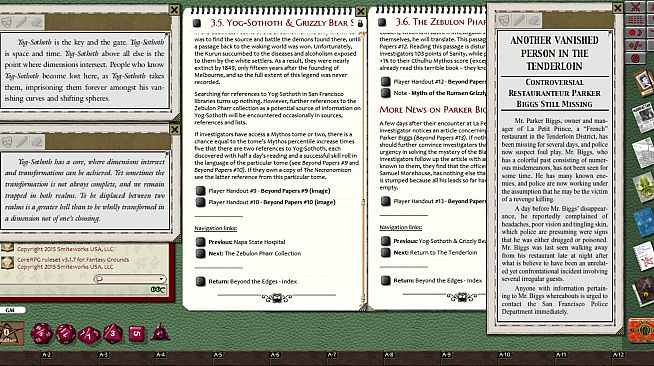Go to Previous: Napa State Hospital
The image size is (654, 366).
(x=247, y=242)
